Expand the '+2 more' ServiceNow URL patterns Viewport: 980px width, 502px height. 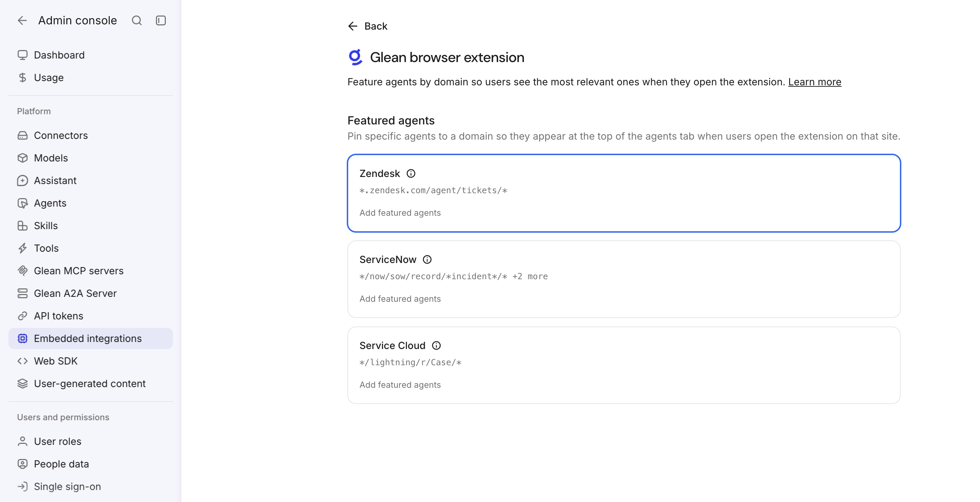pyautogui.click(x=530, y=276)
